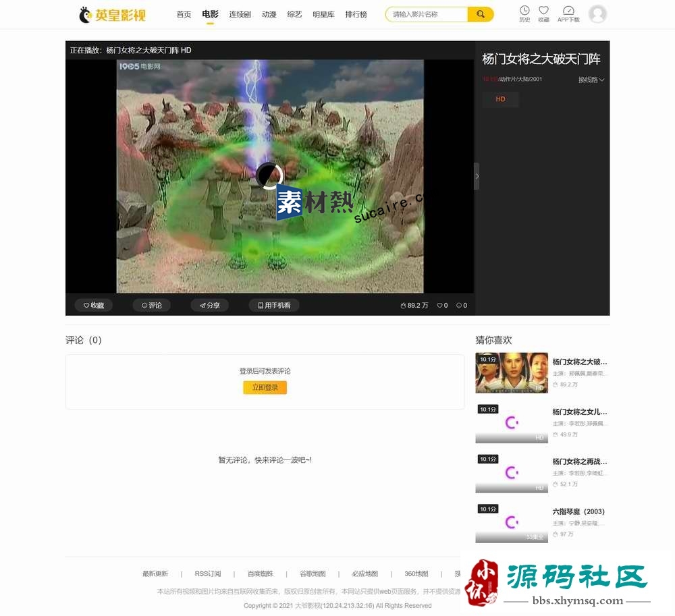This screenshot has width=675, height=616.
Task: Open the 连续剧 navigation item
Action: (240, 15)
